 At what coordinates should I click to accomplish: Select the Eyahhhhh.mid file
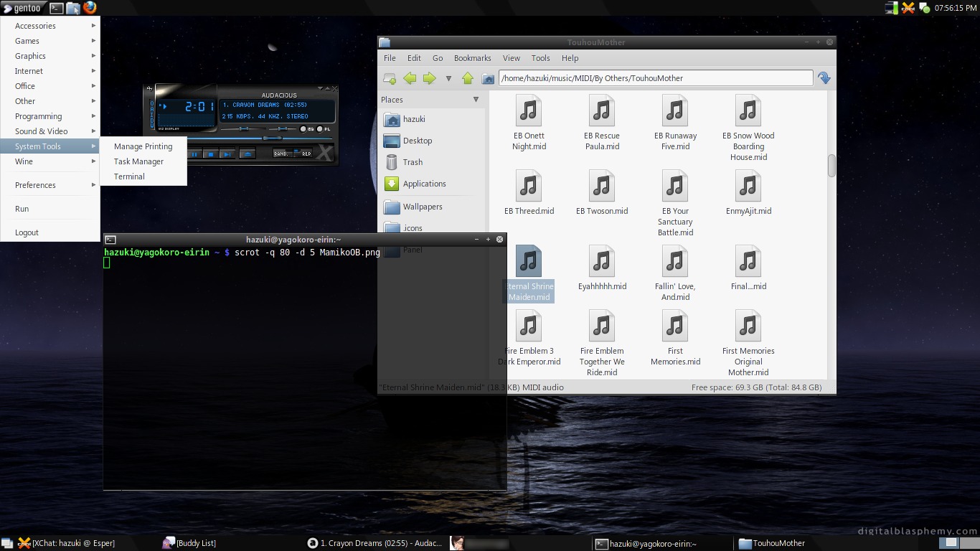[x=602, y=268]
